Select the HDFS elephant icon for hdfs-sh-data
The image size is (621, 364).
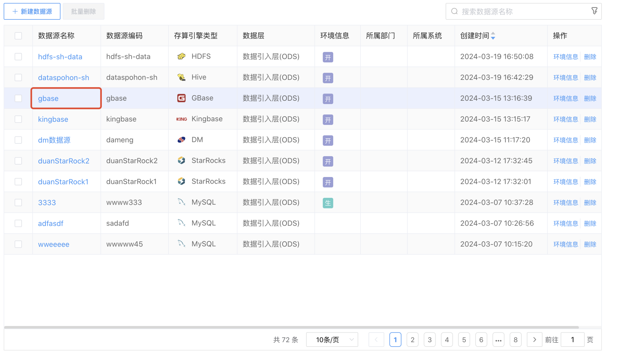pyautogui.click(x=181, y=56)
